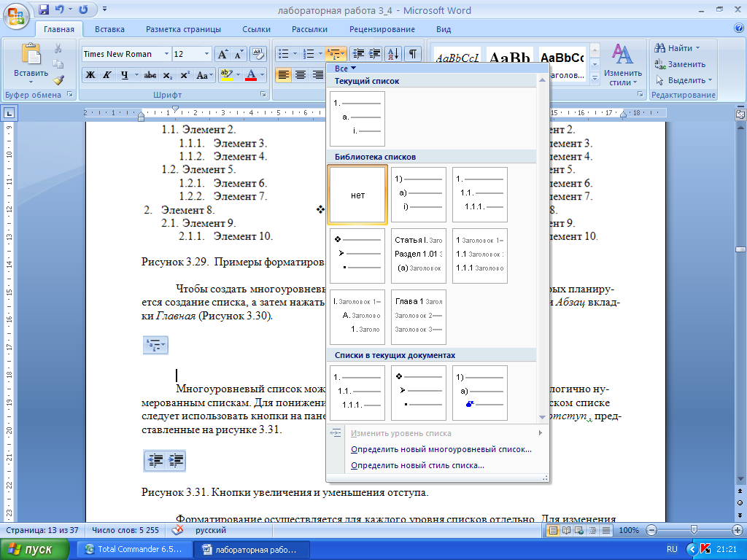Click the Kaspersky tray icon
This screenshot has width=747, height=560.
pos(705,549)
